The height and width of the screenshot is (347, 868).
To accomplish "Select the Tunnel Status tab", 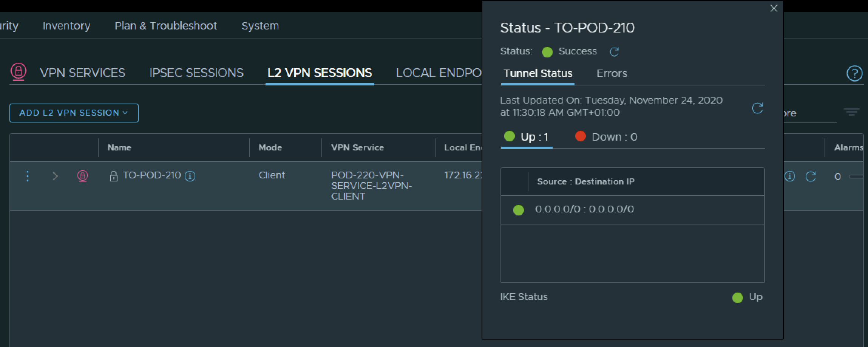I will click(538, 73).
